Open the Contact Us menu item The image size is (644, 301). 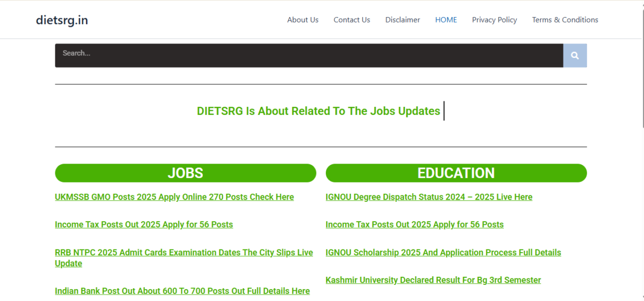pos(352,20)
